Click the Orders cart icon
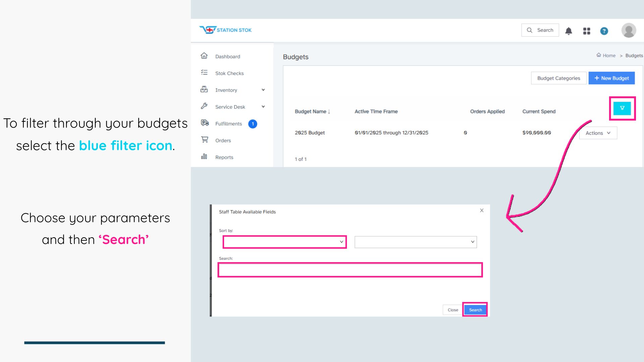This screenshot has height=362, width=644. [205, 140]
